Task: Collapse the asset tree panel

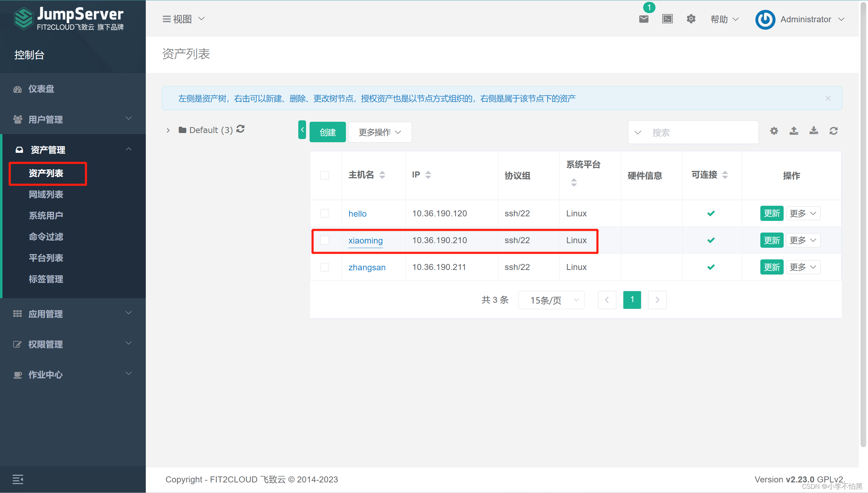Action: (x=302, y=130)
